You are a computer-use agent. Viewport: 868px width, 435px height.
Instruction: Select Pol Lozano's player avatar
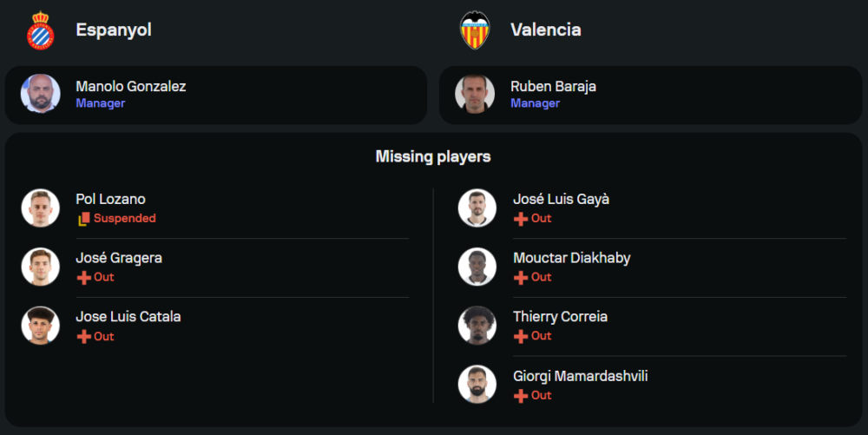40,208
